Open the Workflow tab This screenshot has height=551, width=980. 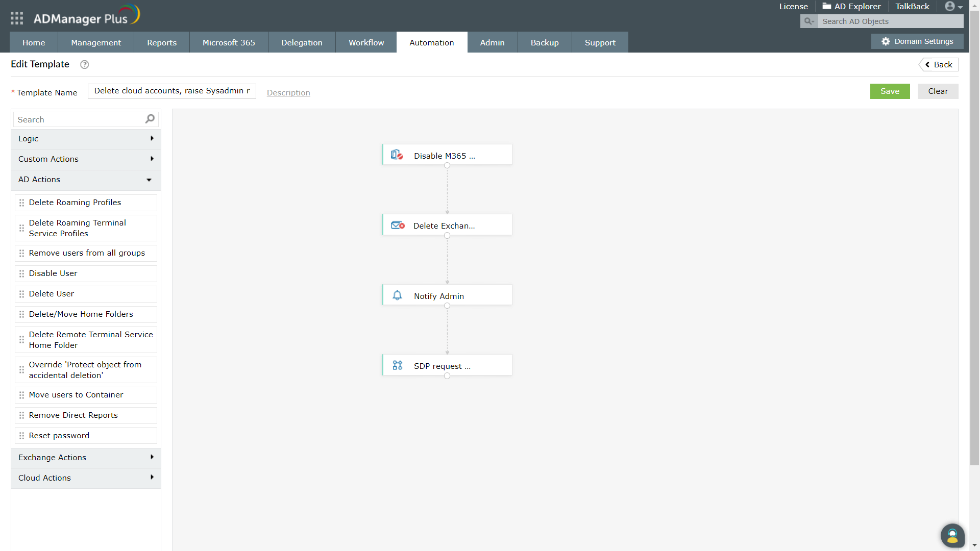point(366,42)
